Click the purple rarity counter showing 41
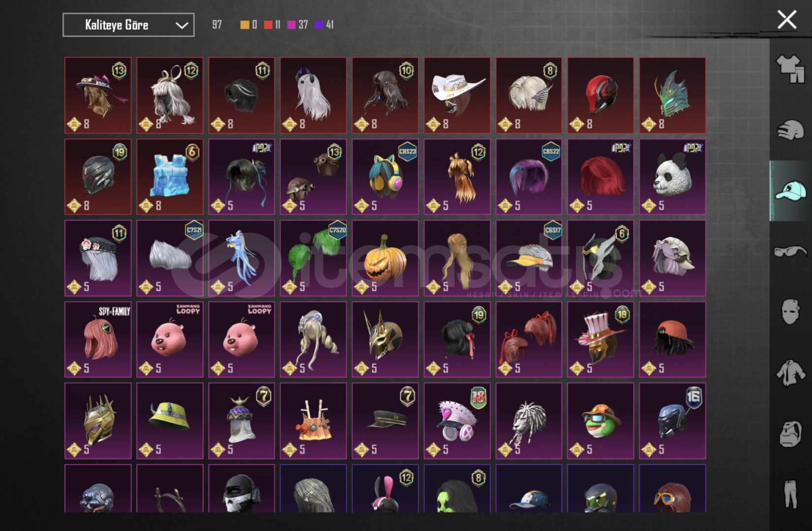812x531 pixels. pos(324,25)
